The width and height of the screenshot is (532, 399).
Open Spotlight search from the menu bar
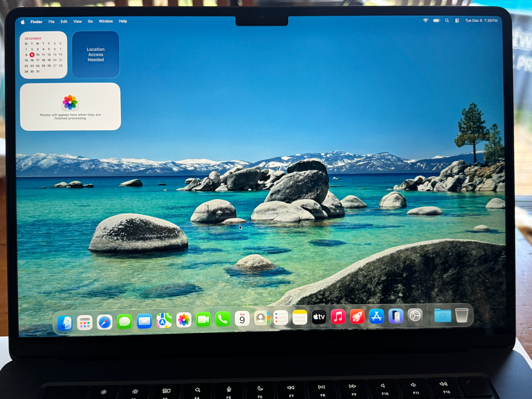point(447,21)
